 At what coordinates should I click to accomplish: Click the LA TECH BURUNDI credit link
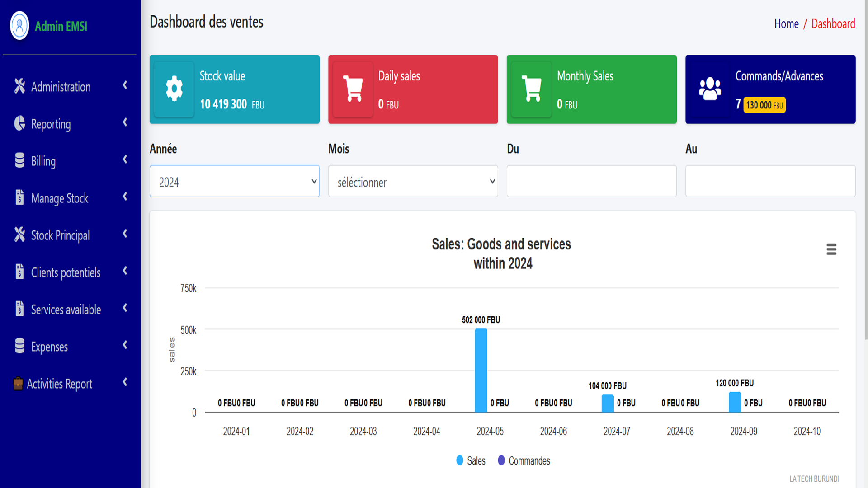(814, 479)
